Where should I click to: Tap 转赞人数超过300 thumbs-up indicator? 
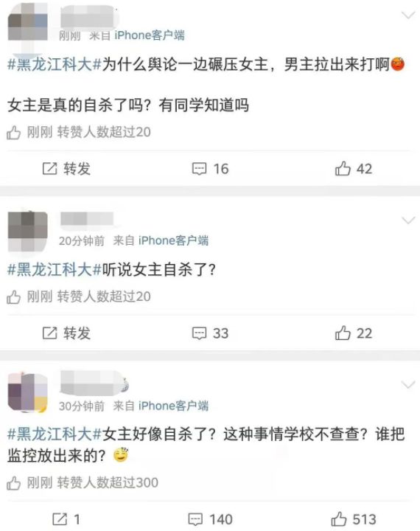click(x=83, y=482)
